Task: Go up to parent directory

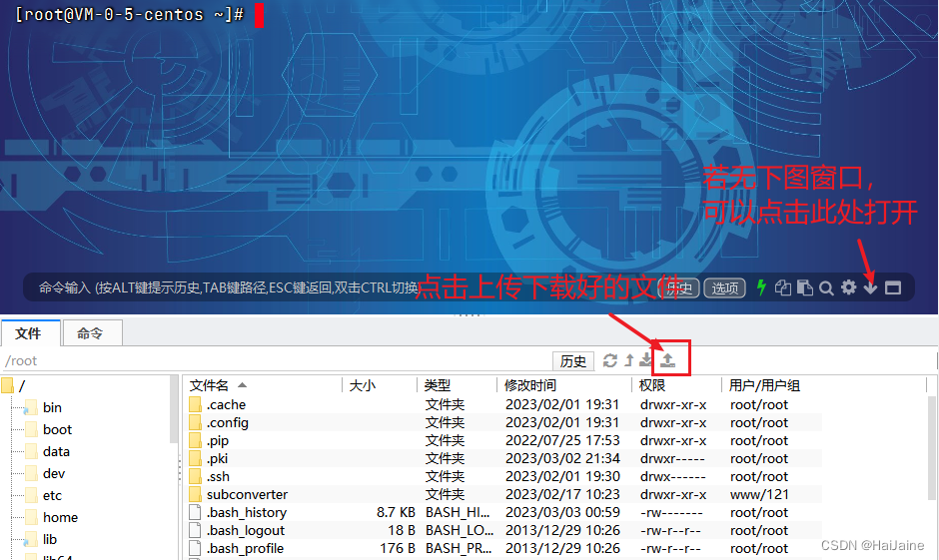Action: pos(628,360)
